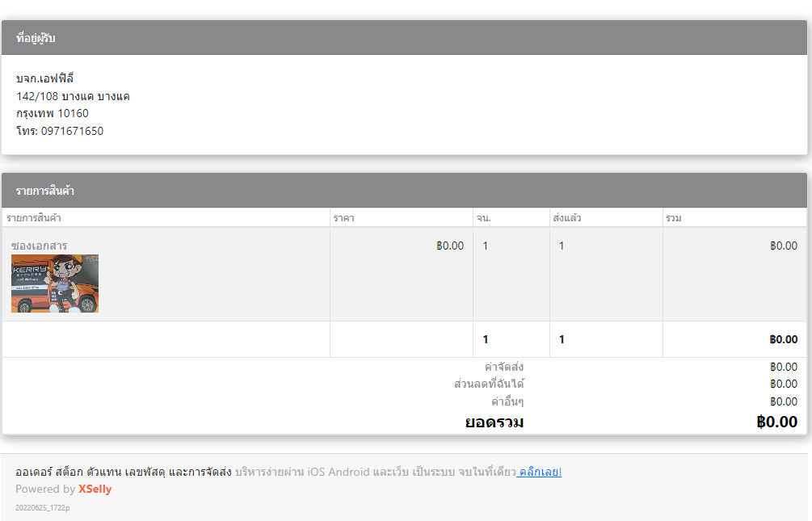Click the version text 20220625_1722p
This screenshot has width=812, height=521.
coord(42,508)
